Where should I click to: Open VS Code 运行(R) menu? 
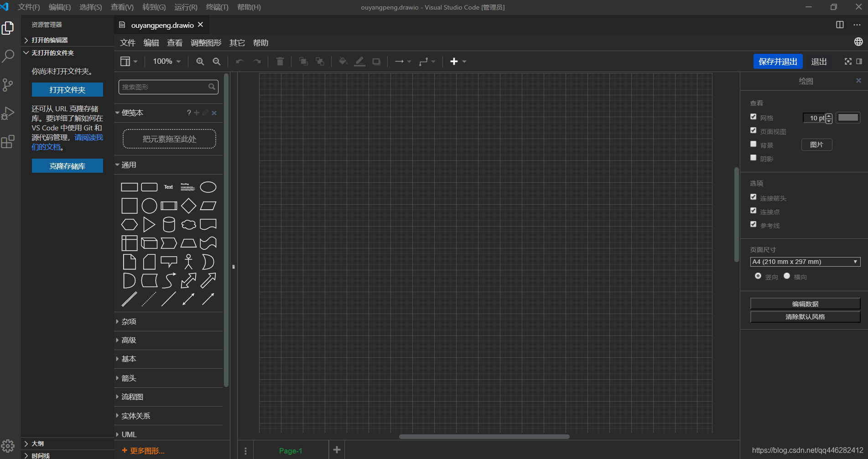click(186, 7)
